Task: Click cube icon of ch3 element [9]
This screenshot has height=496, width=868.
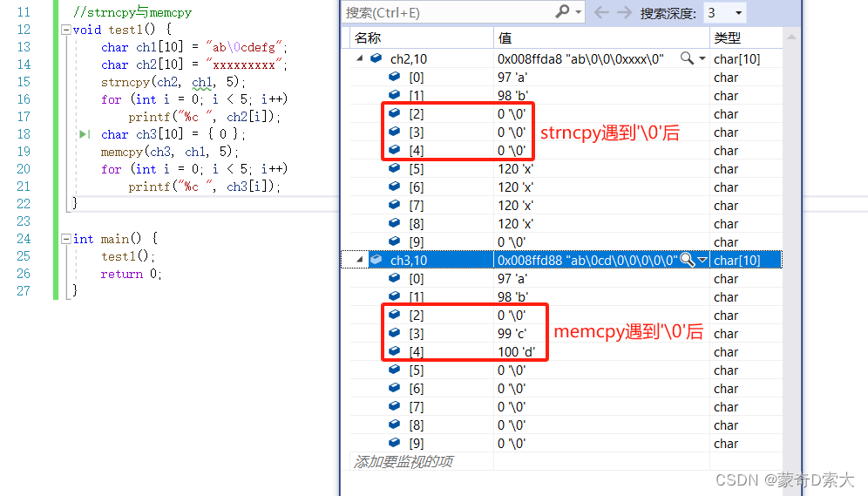Action: click(394, 442)
